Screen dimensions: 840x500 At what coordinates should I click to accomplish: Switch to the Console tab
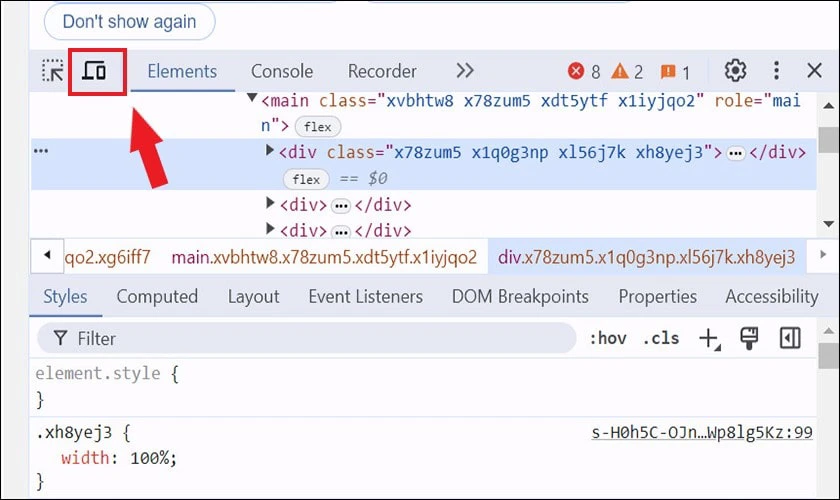(x=282, y=71)
